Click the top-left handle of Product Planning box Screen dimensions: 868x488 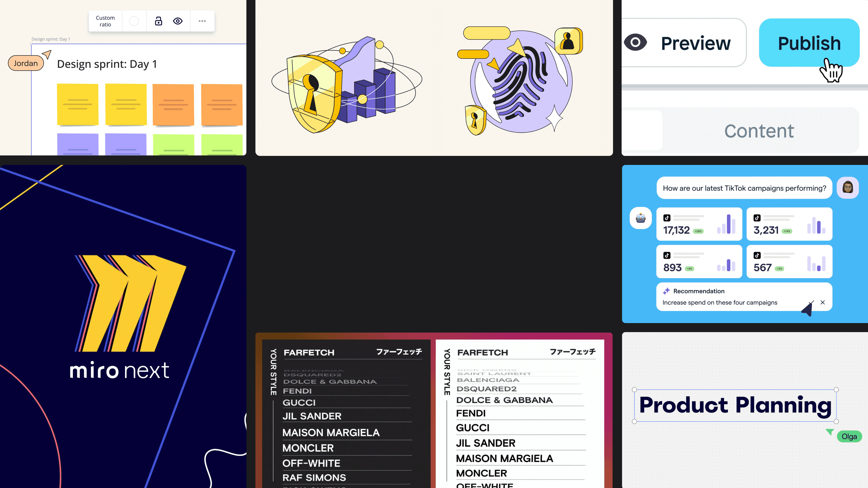634,390
